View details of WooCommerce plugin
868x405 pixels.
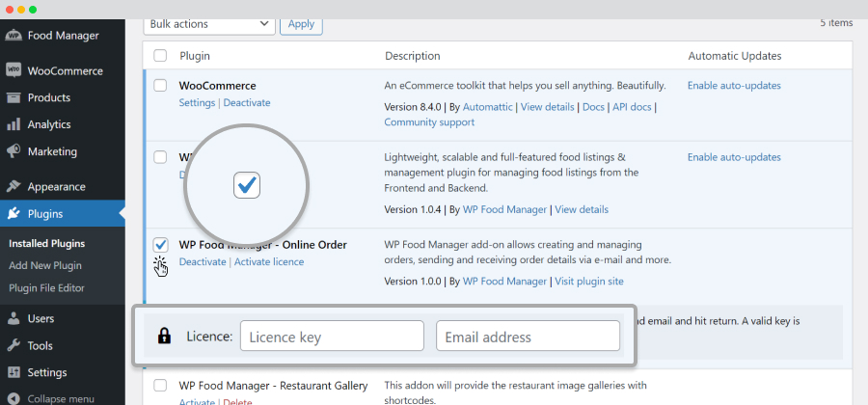point(548,107)
